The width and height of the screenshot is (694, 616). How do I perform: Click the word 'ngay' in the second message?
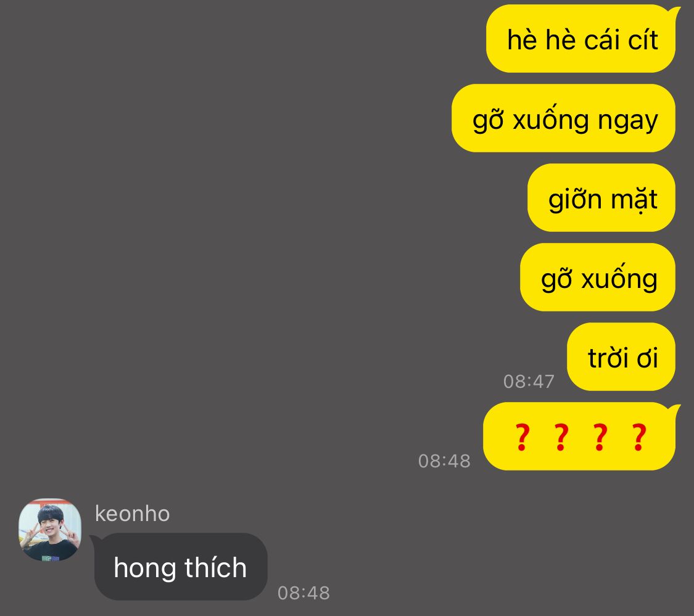[x=627, y=121]
